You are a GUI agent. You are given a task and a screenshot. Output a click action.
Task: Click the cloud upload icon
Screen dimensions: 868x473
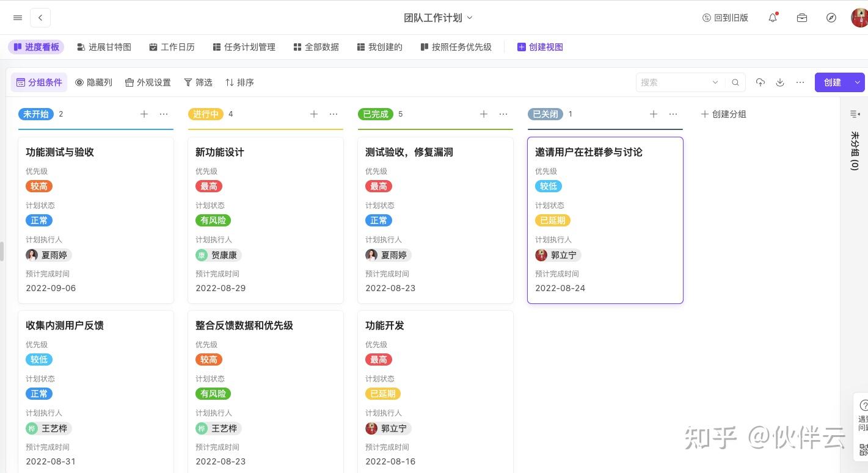point(760,82)
